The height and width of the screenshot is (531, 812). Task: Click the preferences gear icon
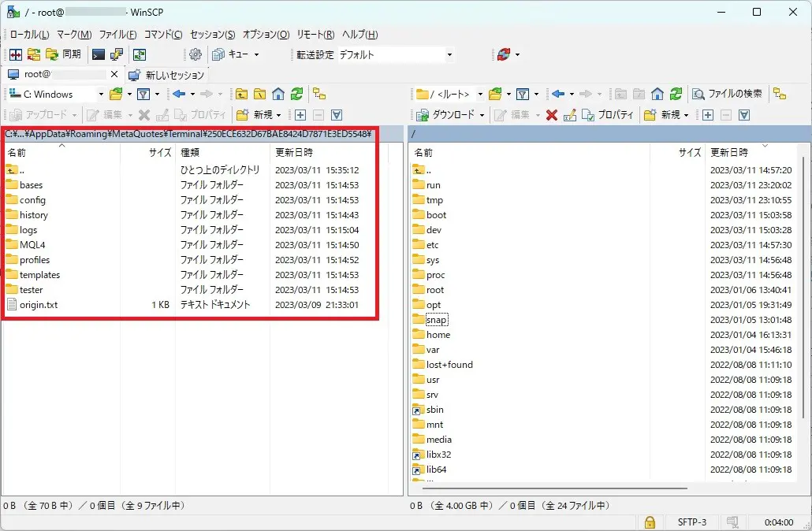click(196, 54)
